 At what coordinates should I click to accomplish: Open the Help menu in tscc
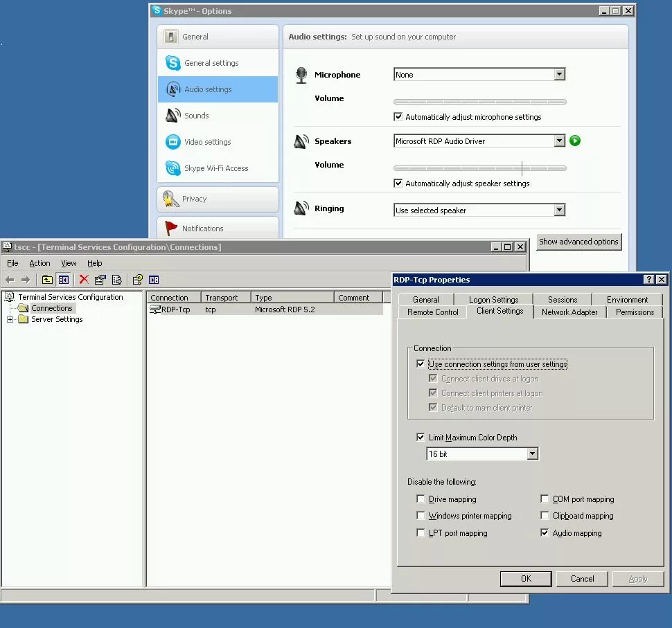pos(95,263)
